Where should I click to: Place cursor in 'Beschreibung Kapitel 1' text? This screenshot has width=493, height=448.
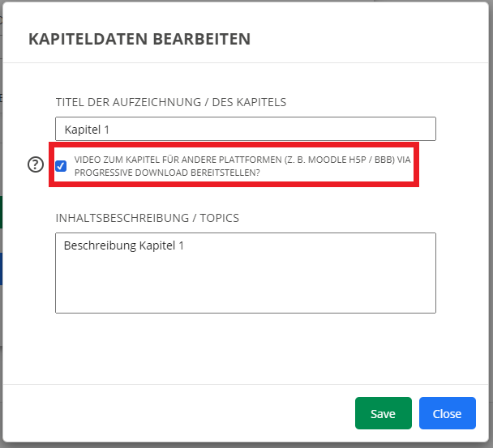(x=123, y=245)
